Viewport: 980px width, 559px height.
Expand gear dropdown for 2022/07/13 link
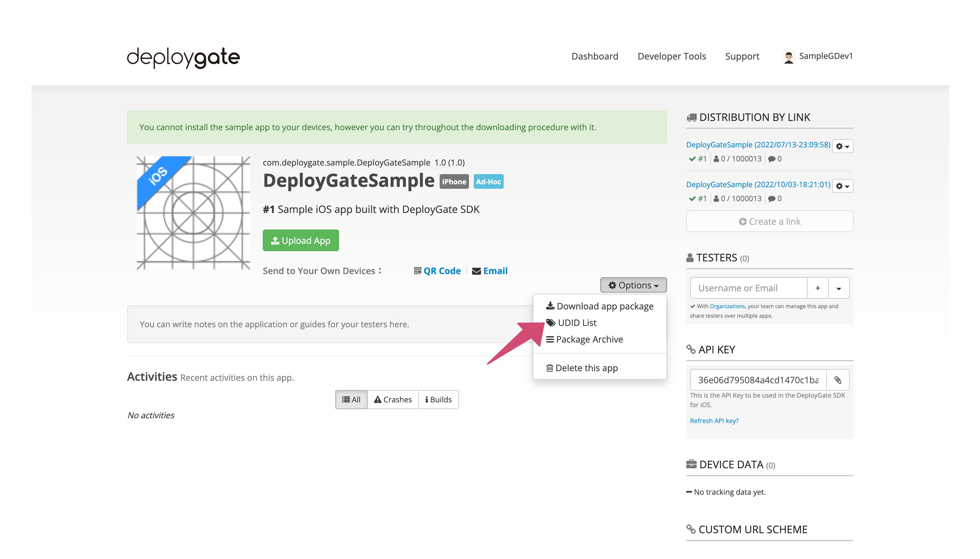pyautogui.click(x=842, y=146)
